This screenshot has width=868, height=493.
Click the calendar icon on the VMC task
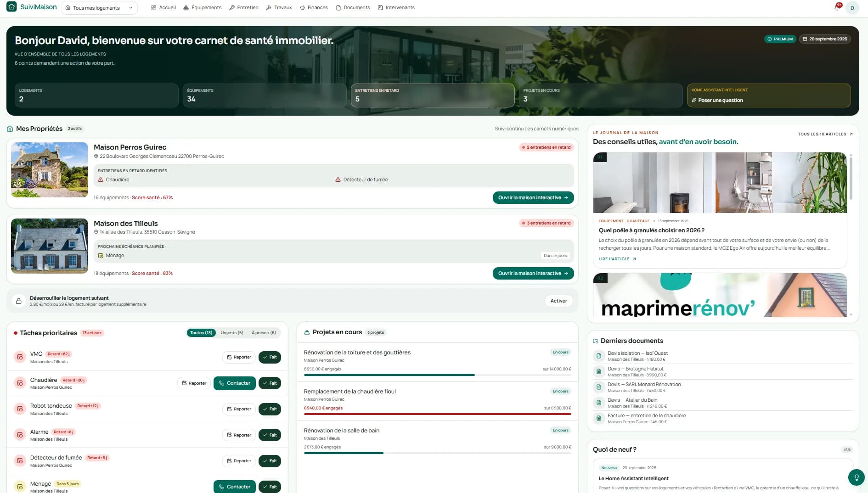point(20,357)
